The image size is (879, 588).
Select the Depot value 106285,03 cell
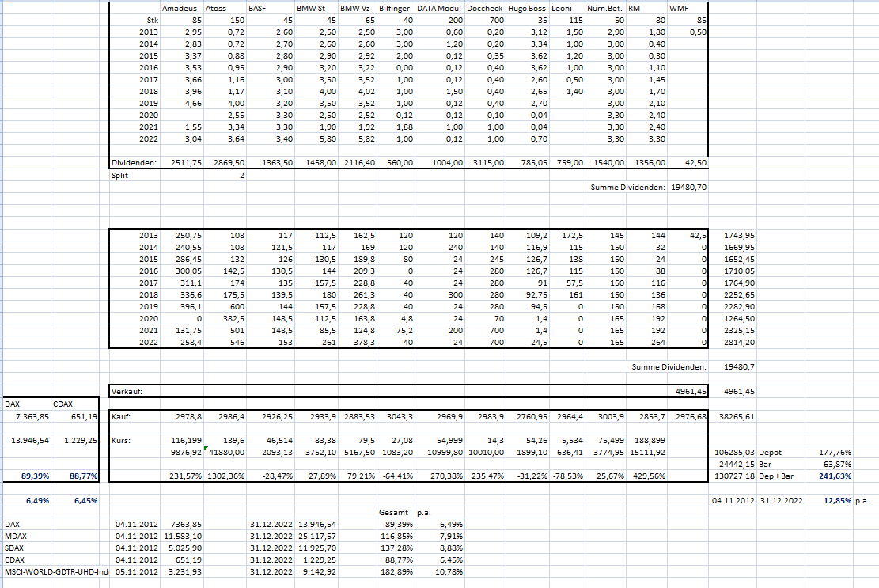click(x=733, y=453)
